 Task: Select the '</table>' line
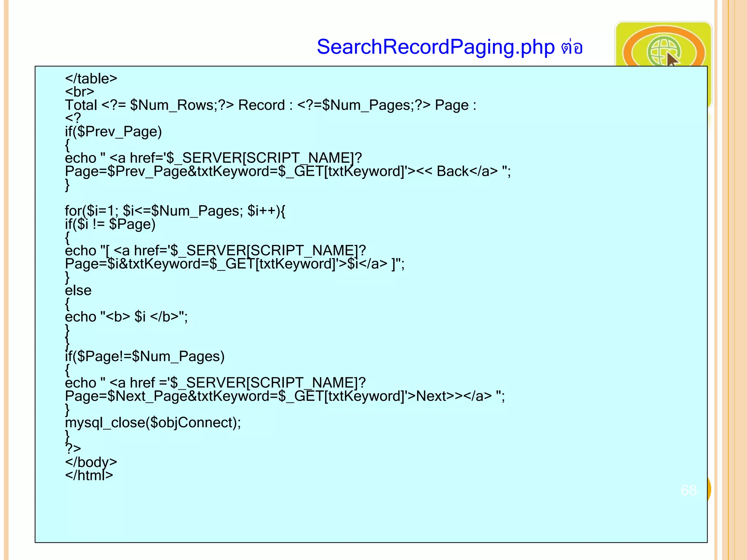pyautogui.click(x=91, y=79)
